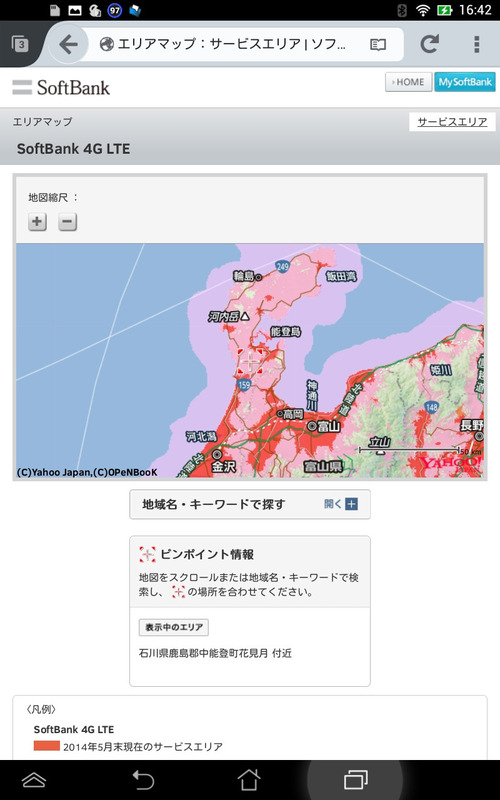
Task: Click the 表示中のエリア tab label
Action: point(173,627)
